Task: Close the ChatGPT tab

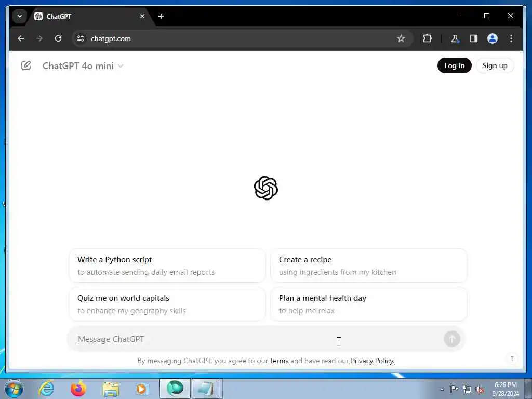Action: 142,16
